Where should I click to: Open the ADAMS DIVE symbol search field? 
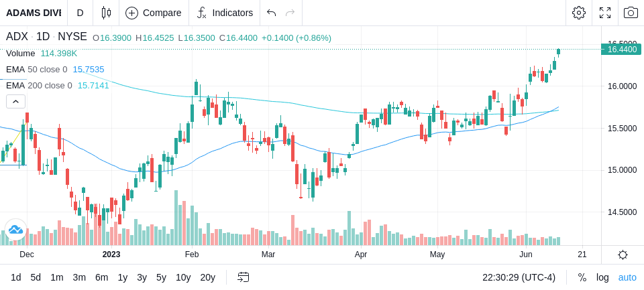tap(34, 13)
